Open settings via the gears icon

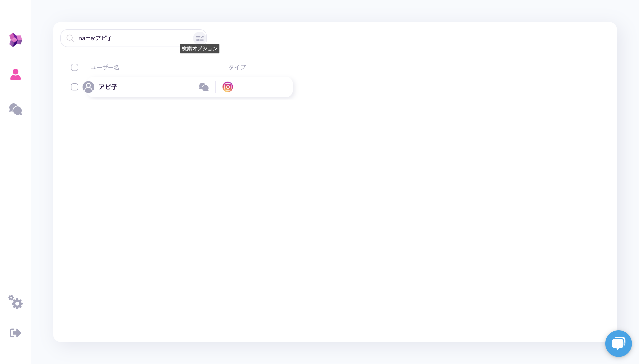(x=16, y=302)
